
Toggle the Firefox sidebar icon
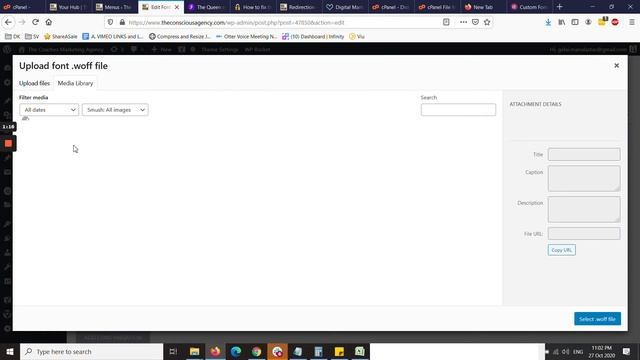coord(575,22)
